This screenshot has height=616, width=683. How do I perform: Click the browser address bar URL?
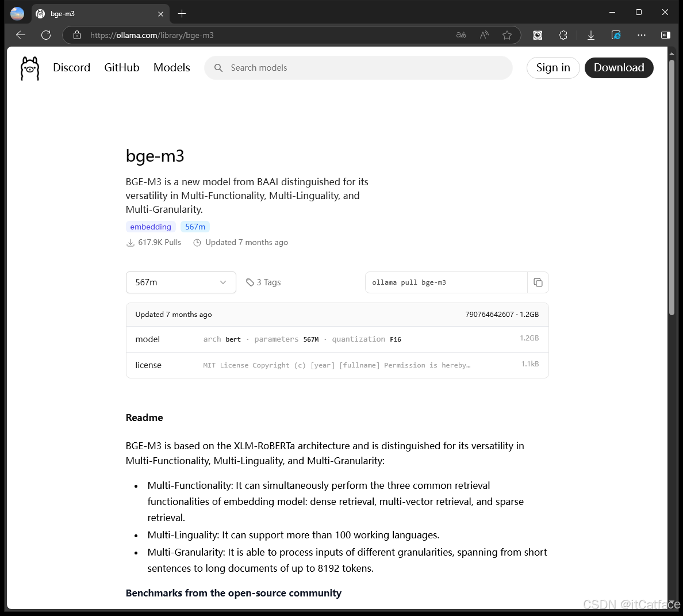pos(152,35)
